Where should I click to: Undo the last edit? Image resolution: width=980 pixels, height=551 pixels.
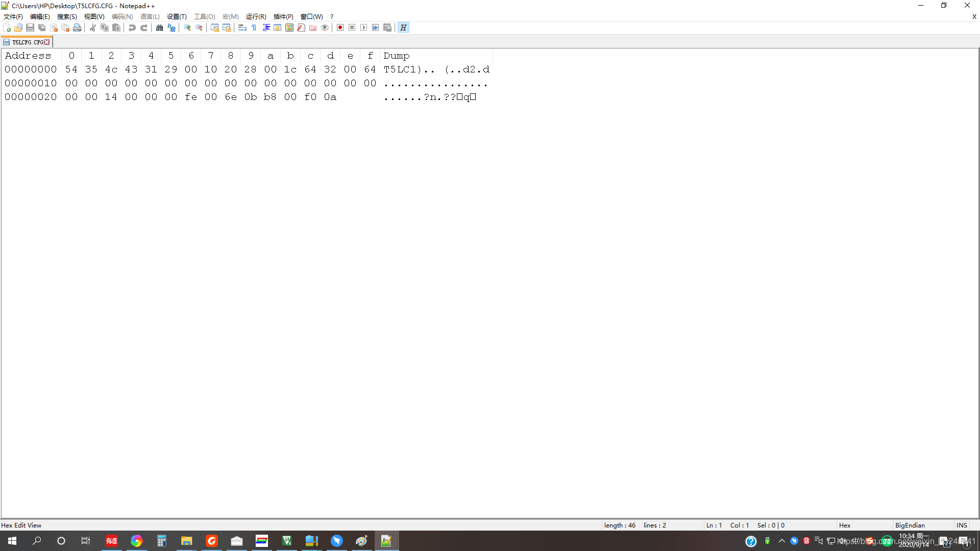(x=132, y=28)
